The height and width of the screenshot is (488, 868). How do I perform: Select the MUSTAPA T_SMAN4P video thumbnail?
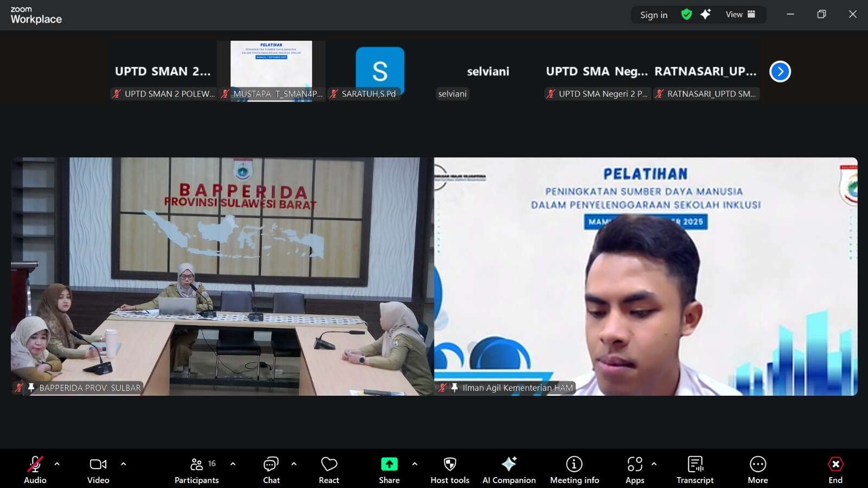pos(271,68)
